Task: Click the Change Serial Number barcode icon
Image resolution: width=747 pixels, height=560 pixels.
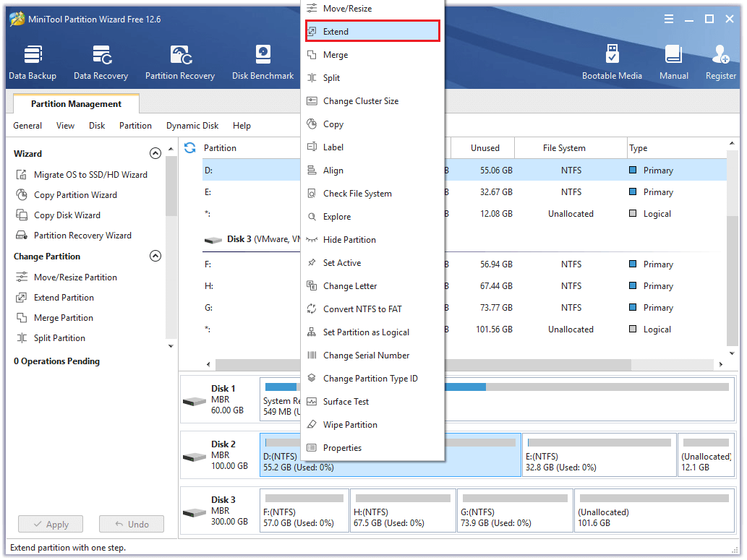Action: tap(312, 356)
